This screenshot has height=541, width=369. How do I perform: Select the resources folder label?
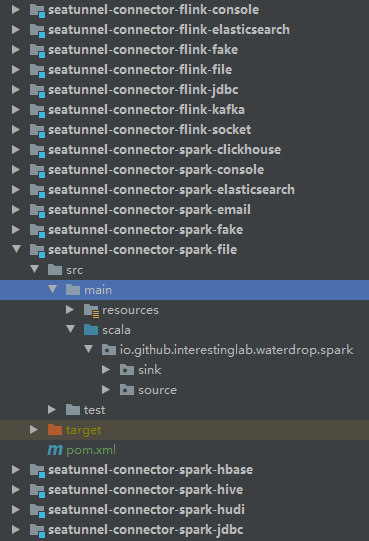pos(130,310)
